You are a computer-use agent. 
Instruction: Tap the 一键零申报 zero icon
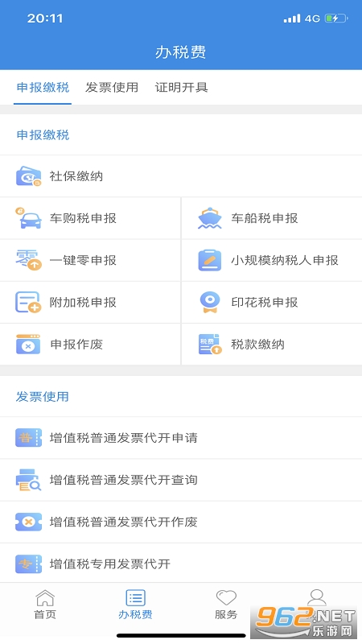pos(28,260)
